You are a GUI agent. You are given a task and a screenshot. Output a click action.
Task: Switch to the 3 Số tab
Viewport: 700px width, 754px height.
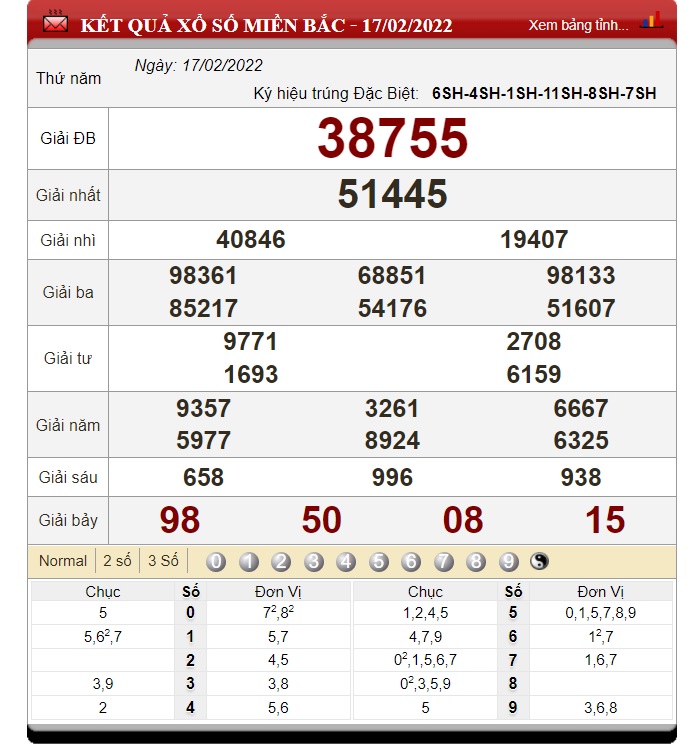tap(163, 561)
